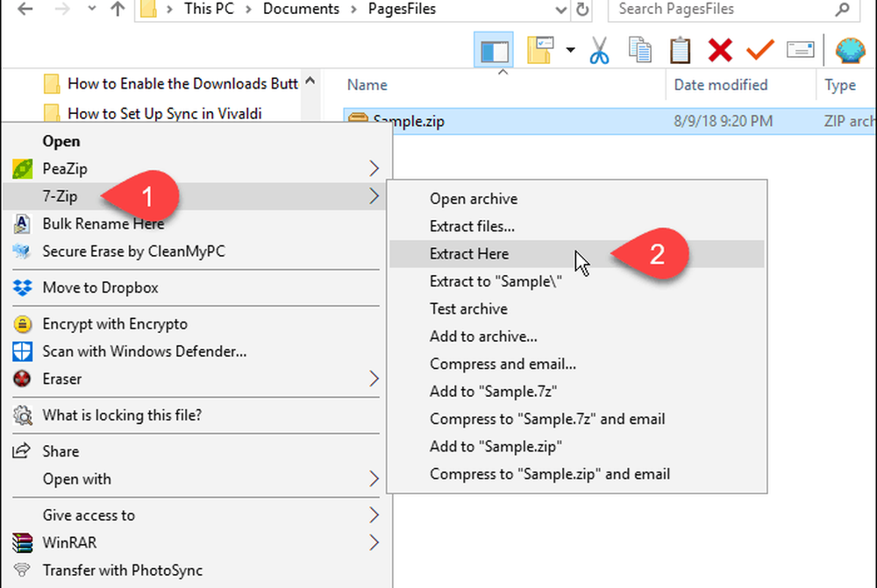
Task: Expand the WinRAR submenu
Action: pyautogui.click(x=374, y=542)
